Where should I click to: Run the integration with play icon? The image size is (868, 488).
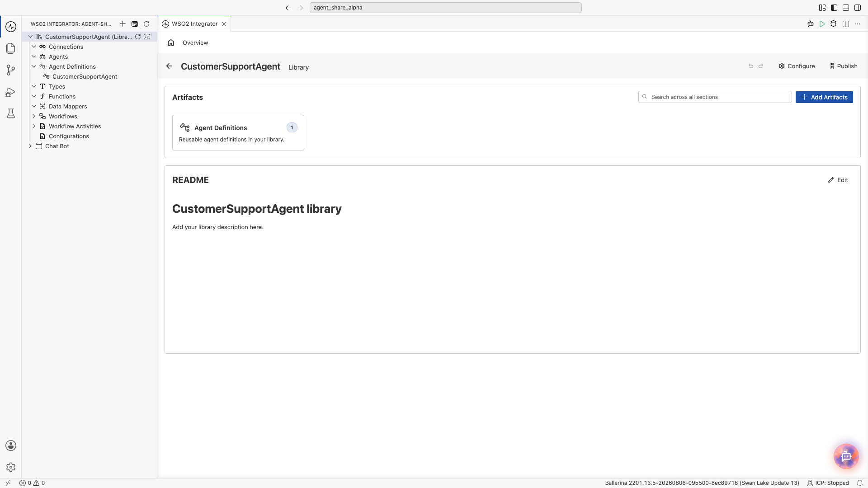pos(822,24)
